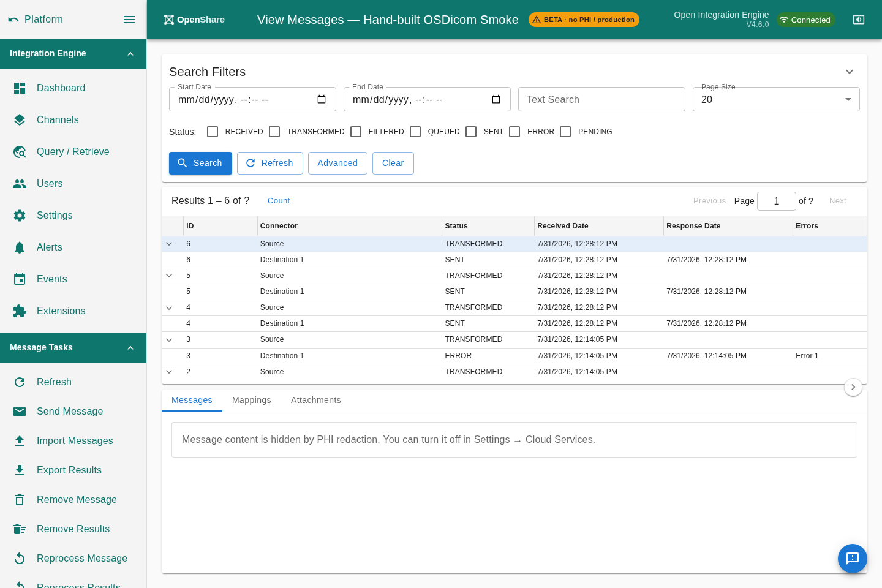Collapse the Search Filters panel chevron

click(x=850, y=72)
